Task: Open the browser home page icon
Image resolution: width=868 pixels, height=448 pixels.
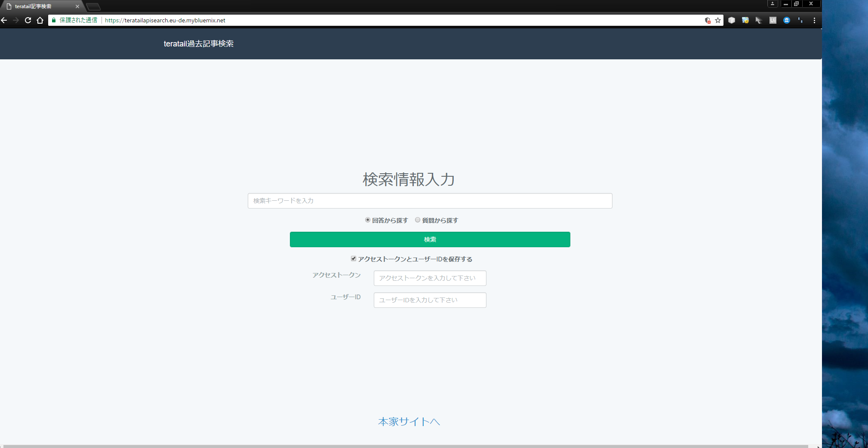Action: [40, 20]
